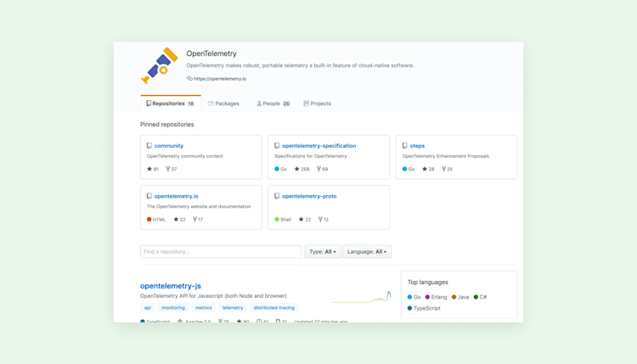Click the opentelemetry-js activity sparkline graph
This screenshot has height=364, width=637.
point(362,297)
